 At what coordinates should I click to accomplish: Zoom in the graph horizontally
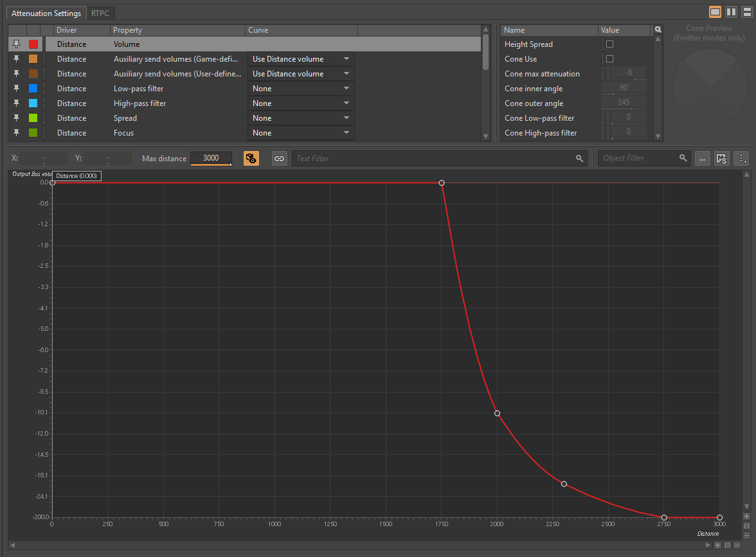(718, 545)
